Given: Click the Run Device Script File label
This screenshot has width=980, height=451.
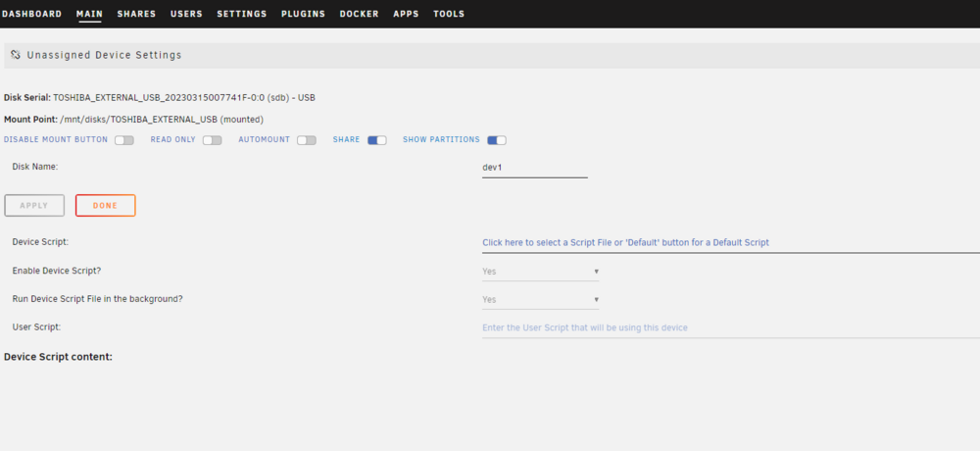Looking at the screenshot, I should [x=97, y=299].
